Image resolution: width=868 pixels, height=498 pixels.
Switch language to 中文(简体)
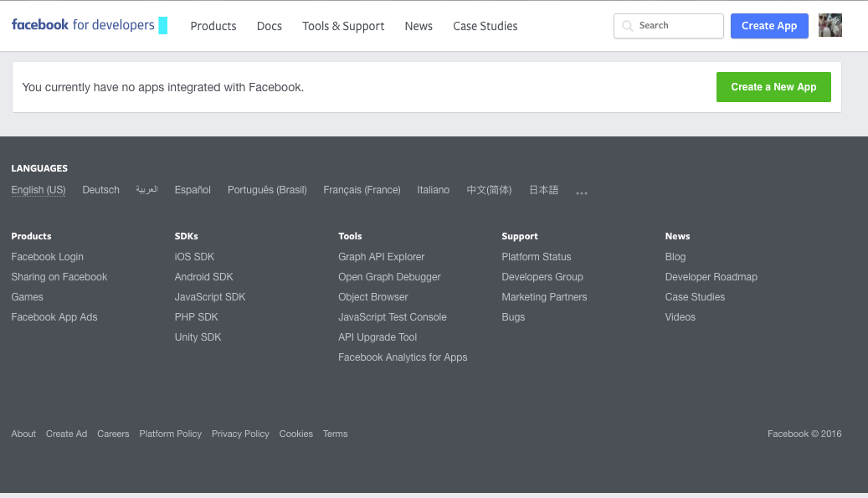489,190
